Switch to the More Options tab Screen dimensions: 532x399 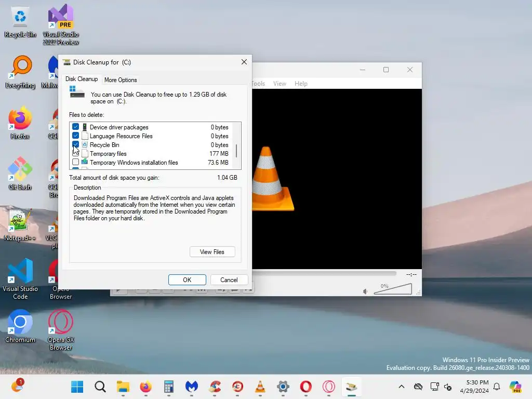(121, 80)
